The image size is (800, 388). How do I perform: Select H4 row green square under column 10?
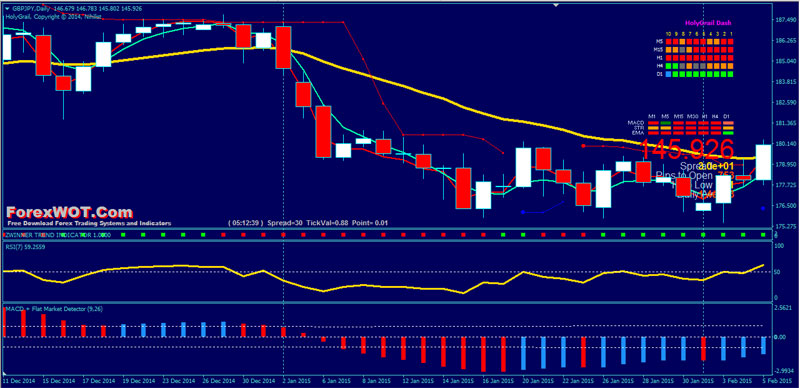(x=668, y=66)
